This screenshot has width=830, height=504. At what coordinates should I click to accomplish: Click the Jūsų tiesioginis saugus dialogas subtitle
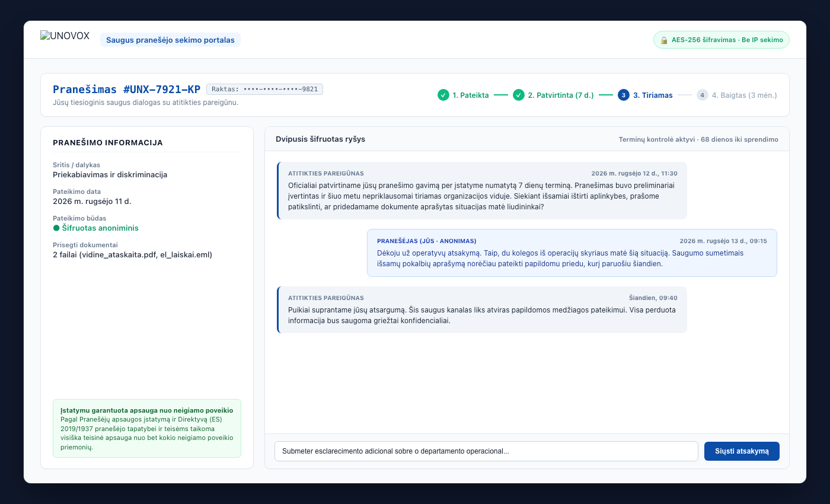[145, 103]
